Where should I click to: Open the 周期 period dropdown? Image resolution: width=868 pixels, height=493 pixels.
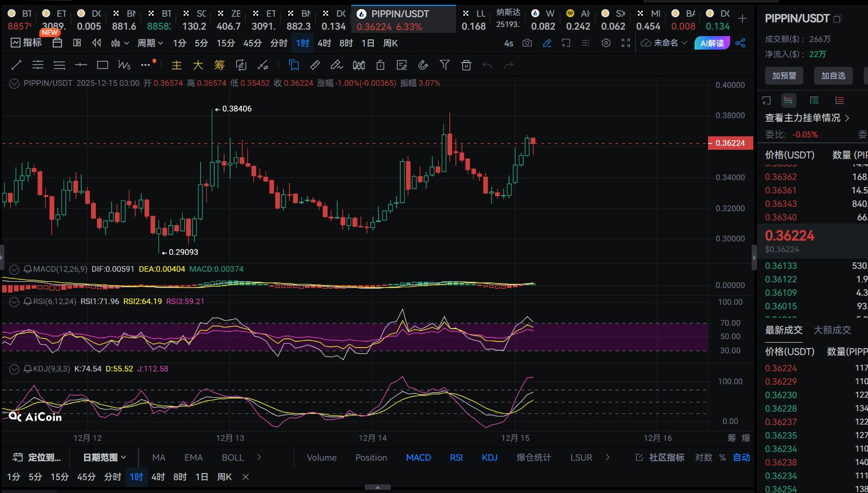[150, 43]
